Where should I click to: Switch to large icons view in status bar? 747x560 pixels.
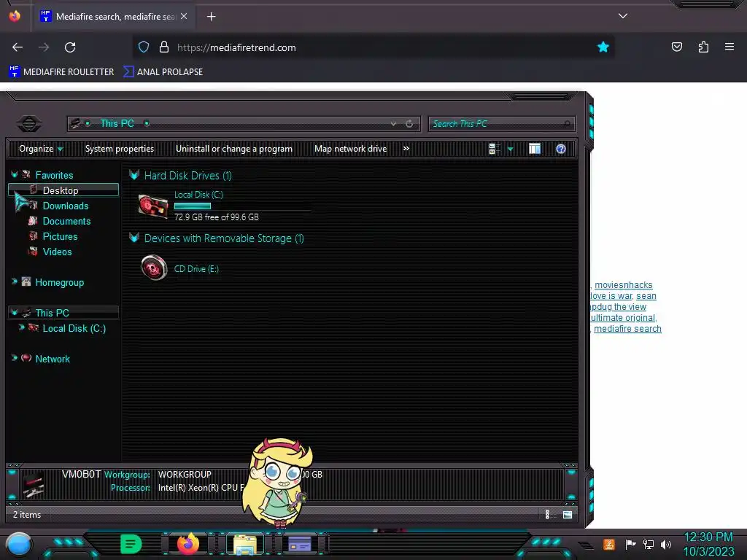[567, 514]
